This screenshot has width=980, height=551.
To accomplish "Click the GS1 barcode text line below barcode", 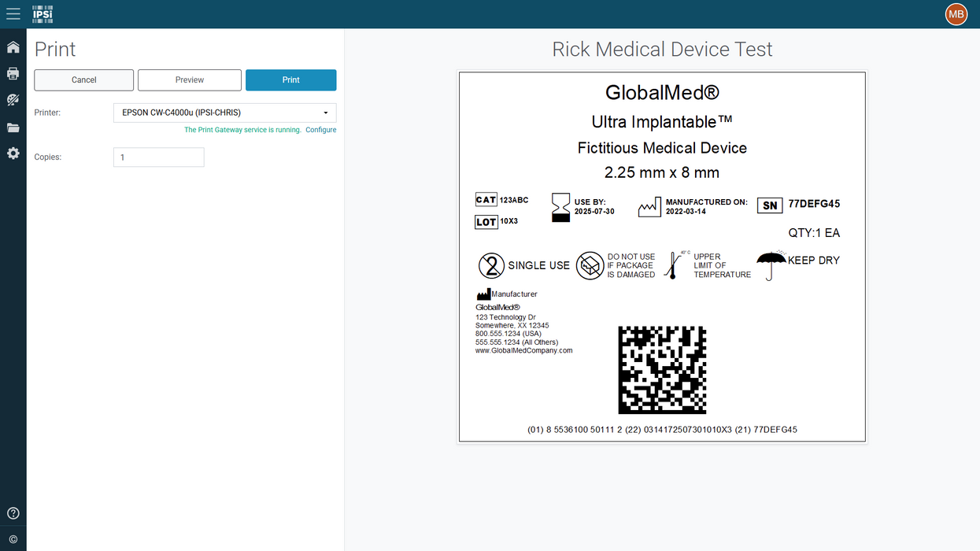I will tap(662, 430).
